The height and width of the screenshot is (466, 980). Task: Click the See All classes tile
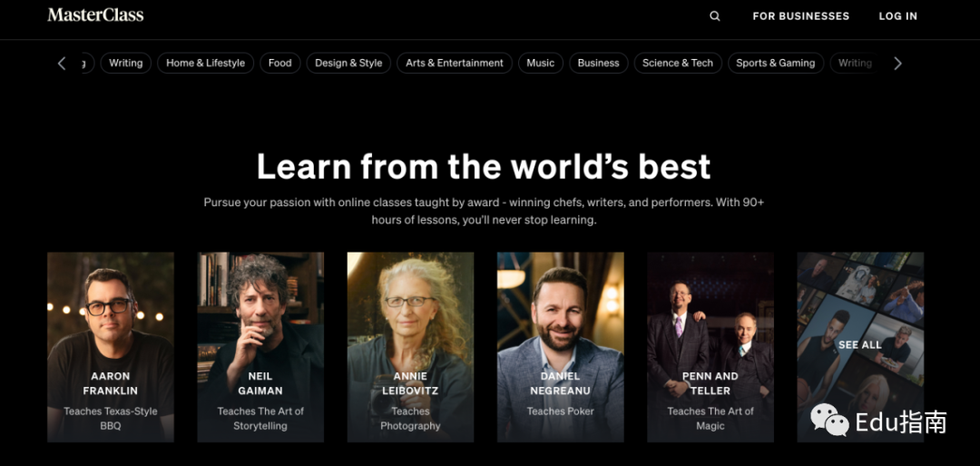pos(859,344)
